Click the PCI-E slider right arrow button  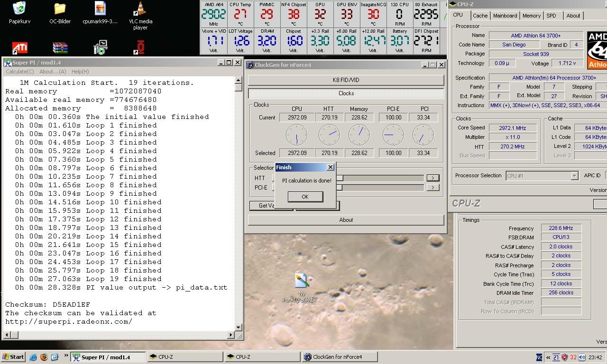pyautogui.click(x=432, y=187)
